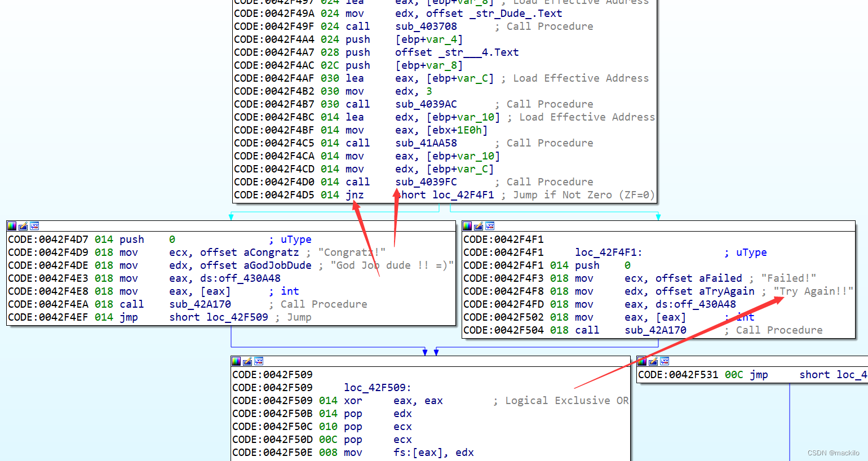868x461 pixels.
Task: Click the xor mnemonic at 0042F509
Action: coord(353,401)
